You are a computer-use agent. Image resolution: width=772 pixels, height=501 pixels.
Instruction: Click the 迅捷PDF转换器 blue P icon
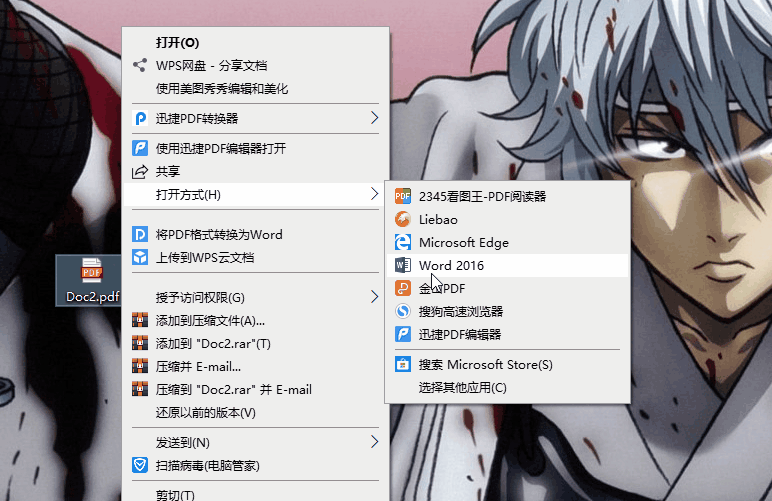point(140,119)
